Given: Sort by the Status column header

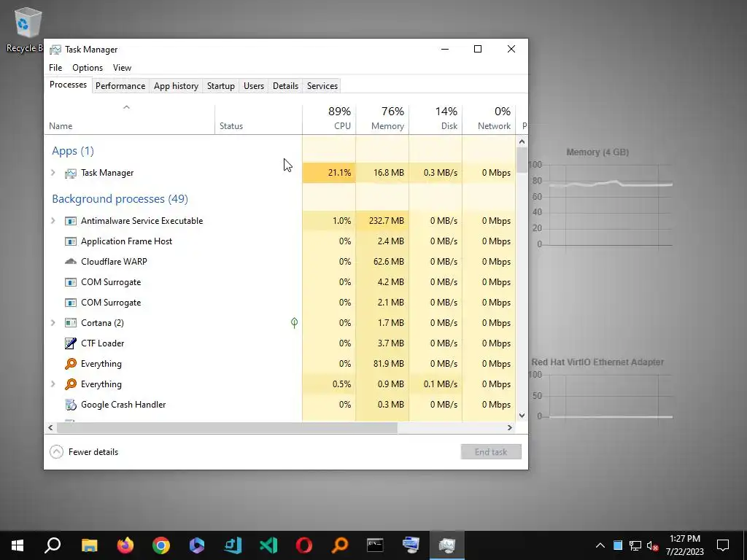Looking at the screenshot, I should click(x=258, y=119).
